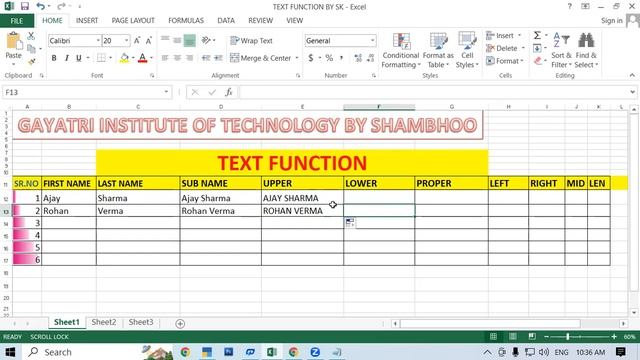Click the Format cells button
The width and height of the screenshot is (640, 360).
tap(504, 61)
